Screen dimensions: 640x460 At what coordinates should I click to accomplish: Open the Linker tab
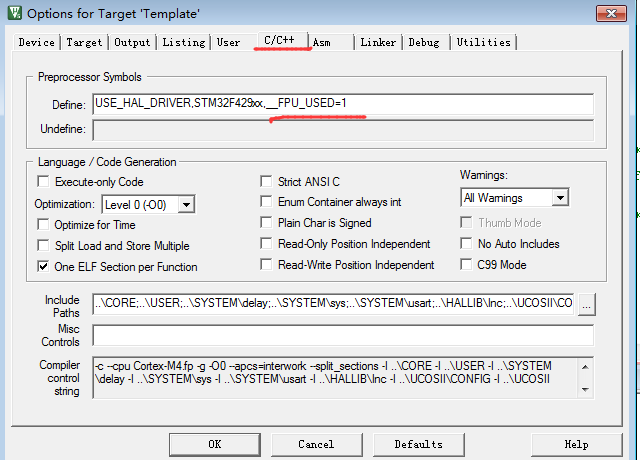point(378,42)
